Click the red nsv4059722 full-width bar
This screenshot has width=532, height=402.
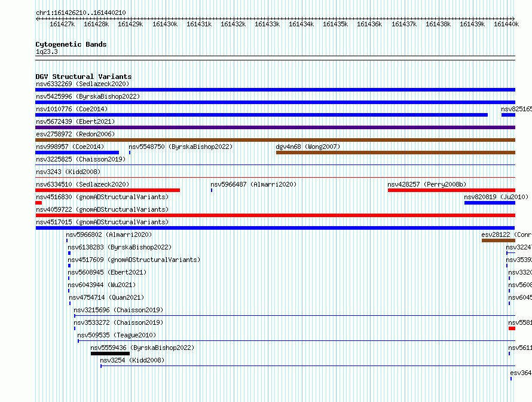click(275, 215)
